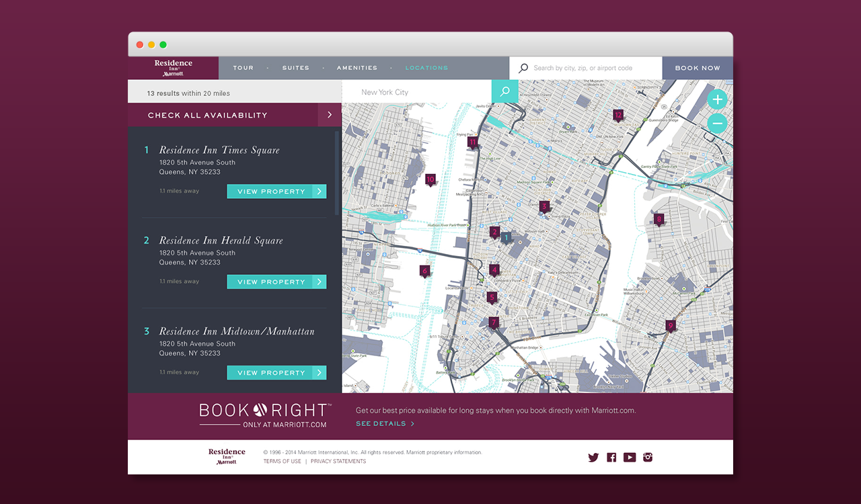861x504 pixels.
Task: Click the Book Now button
Action: 698,68
